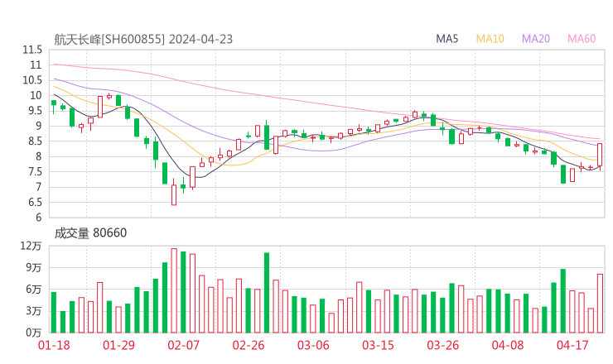Click the 11.5 price axis label
Image resolution: width=613 pixels, height=364 pixels.
pos(32,50)
